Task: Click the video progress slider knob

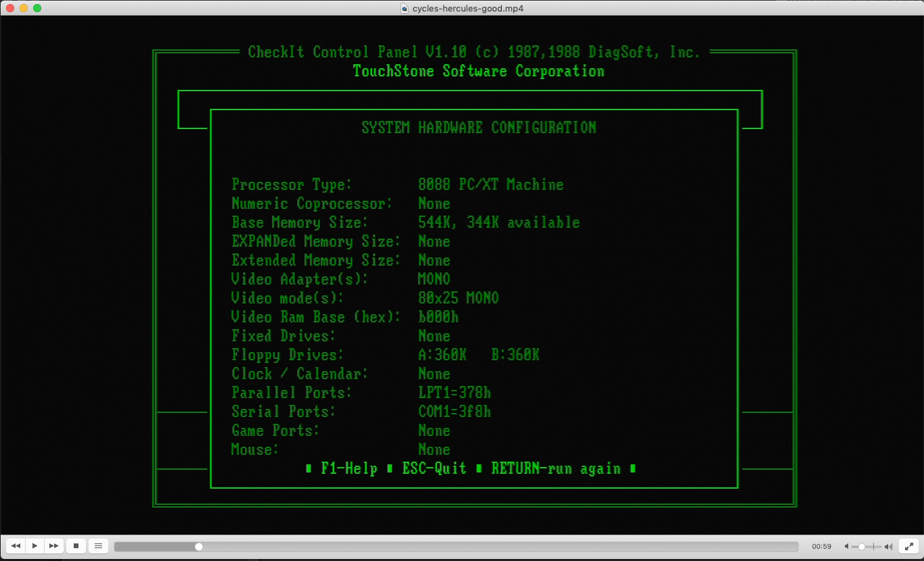Action: click(198, 546)
